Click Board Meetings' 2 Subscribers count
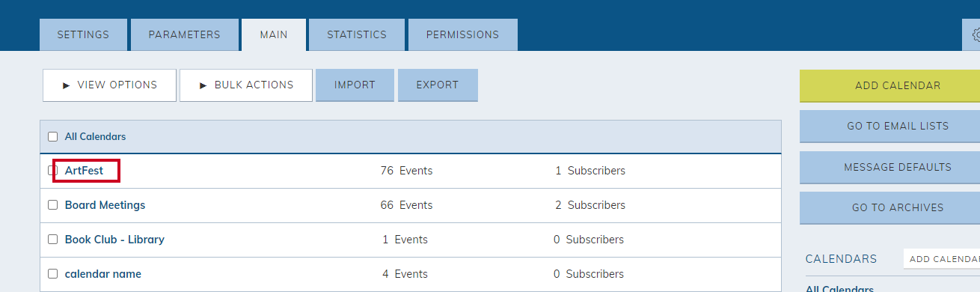Screen dimensions: 980x292 [590, 205]
